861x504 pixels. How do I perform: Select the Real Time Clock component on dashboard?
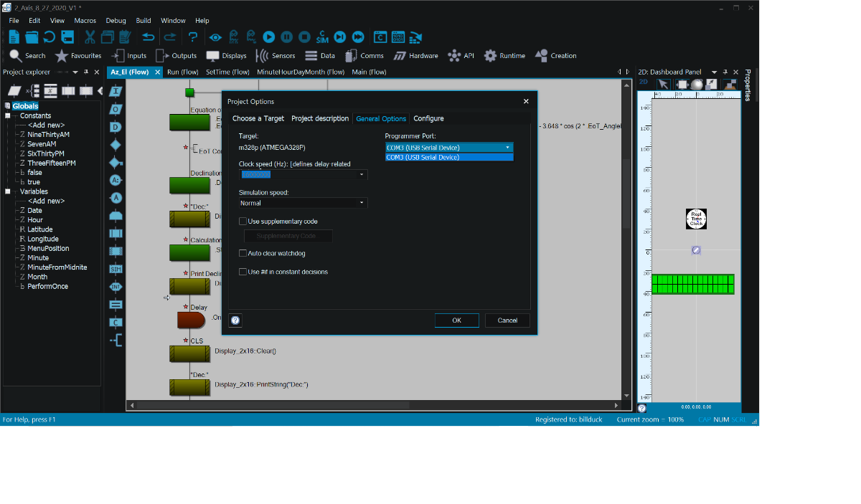coord(696,219)
